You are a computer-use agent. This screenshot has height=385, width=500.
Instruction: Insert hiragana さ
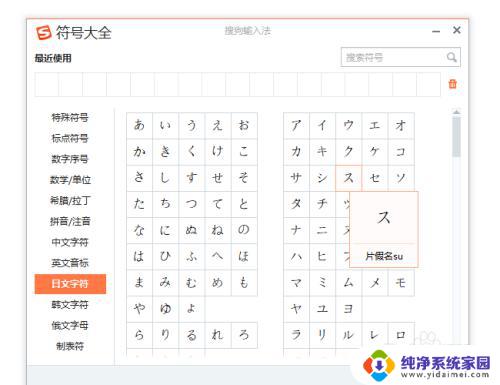click(140, 178)
